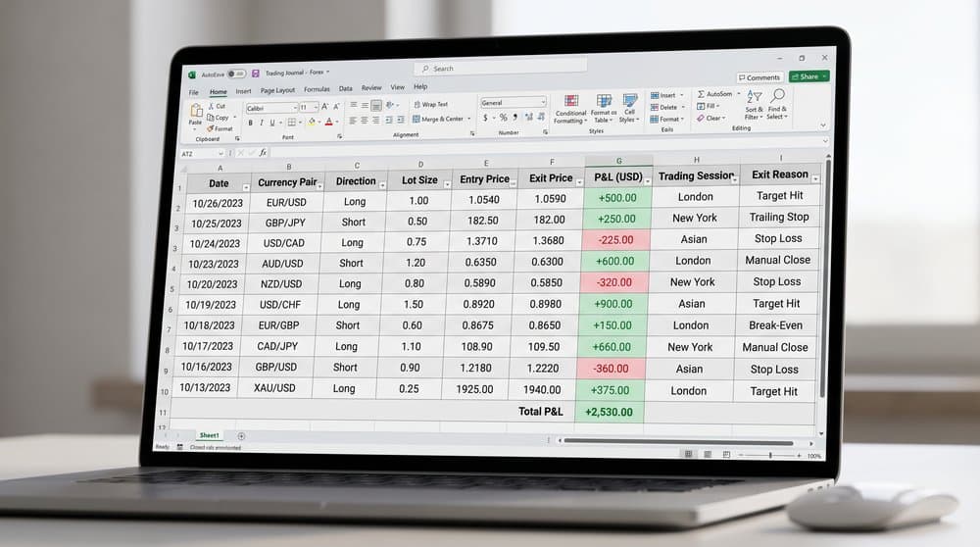Center text horizontally in Alignment group
Viewport: 980px width, 547px height.
(364, 120)
